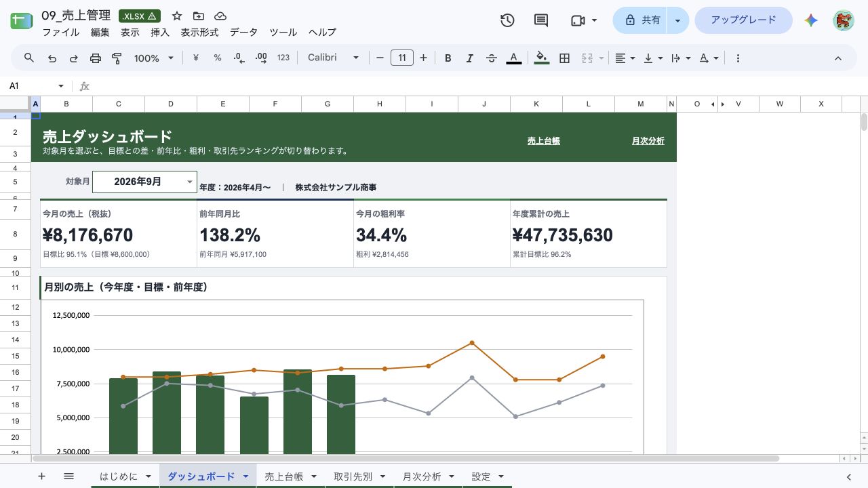Switch to the 売上台帳 sheet tab

point(290,476)
